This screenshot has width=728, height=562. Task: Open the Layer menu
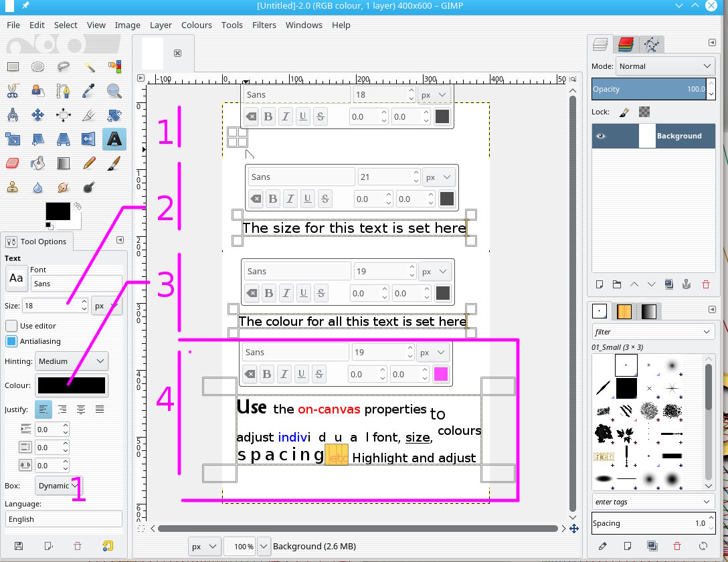161,25
